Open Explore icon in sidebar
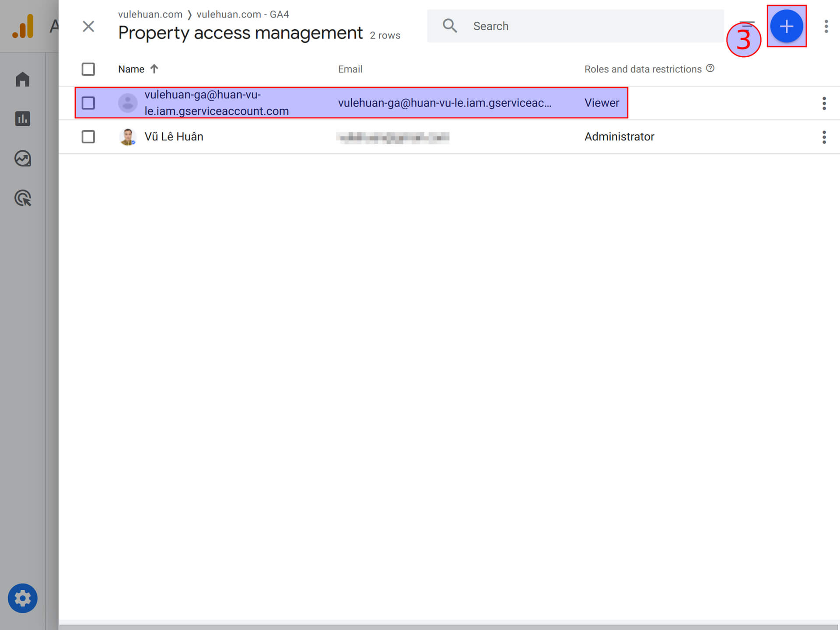The image size is (840, 630). coord(23,158)
